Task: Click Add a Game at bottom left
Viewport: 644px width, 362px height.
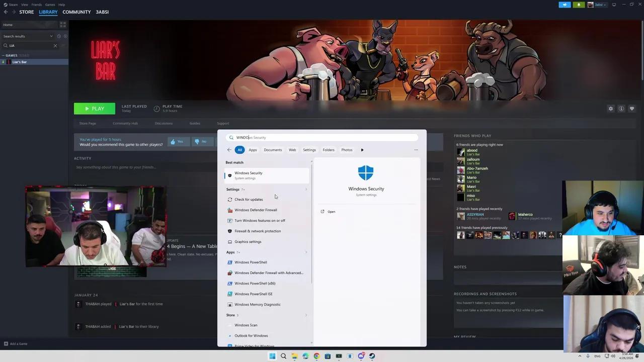Action: [15, 344]
